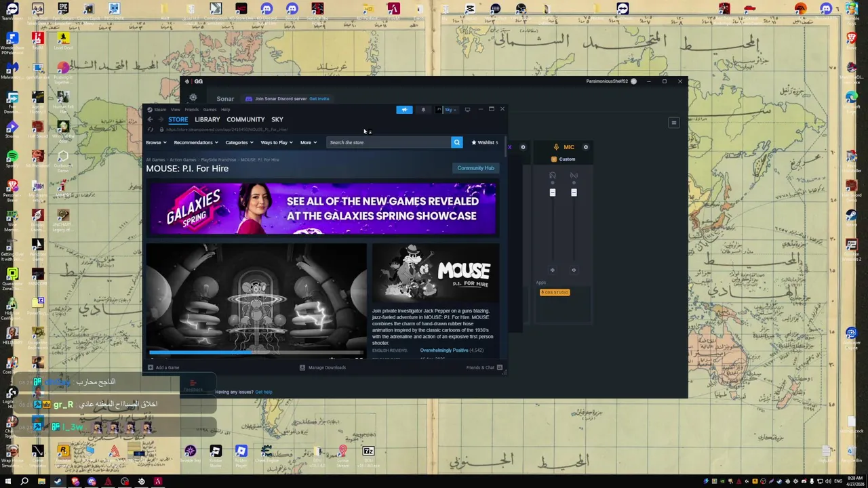Switch to the LIBRARY tab
Viewport: 868px width, 488px height.
coord(207,119)
